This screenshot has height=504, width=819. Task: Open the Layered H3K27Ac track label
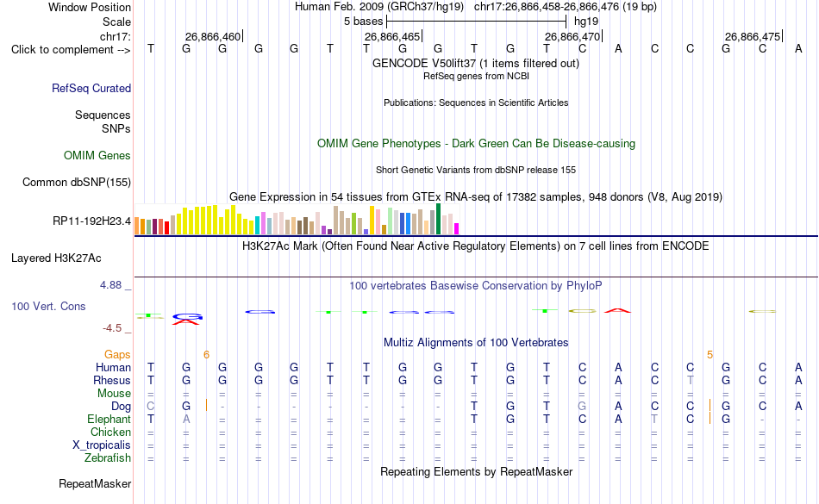tap(56, 258)
